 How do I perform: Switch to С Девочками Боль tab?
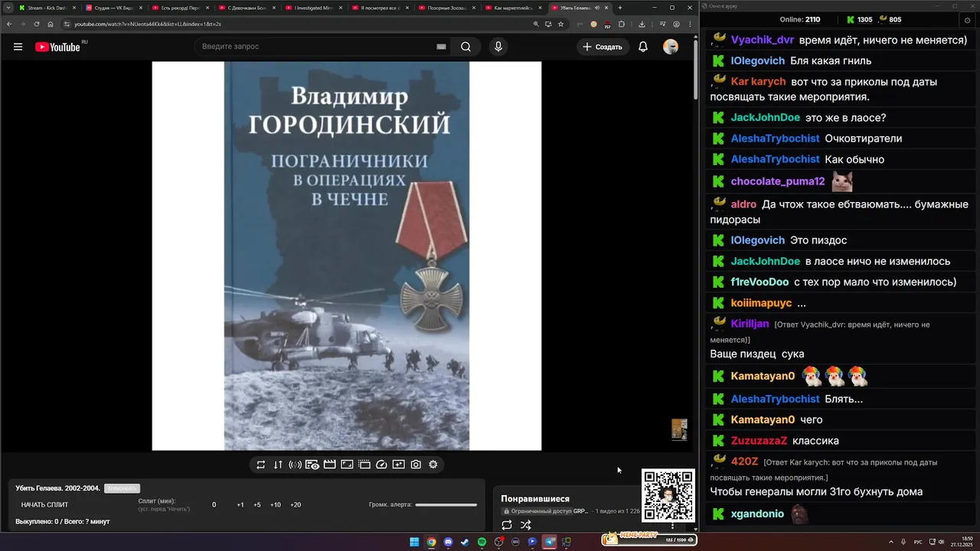click(x=245, y=8)
